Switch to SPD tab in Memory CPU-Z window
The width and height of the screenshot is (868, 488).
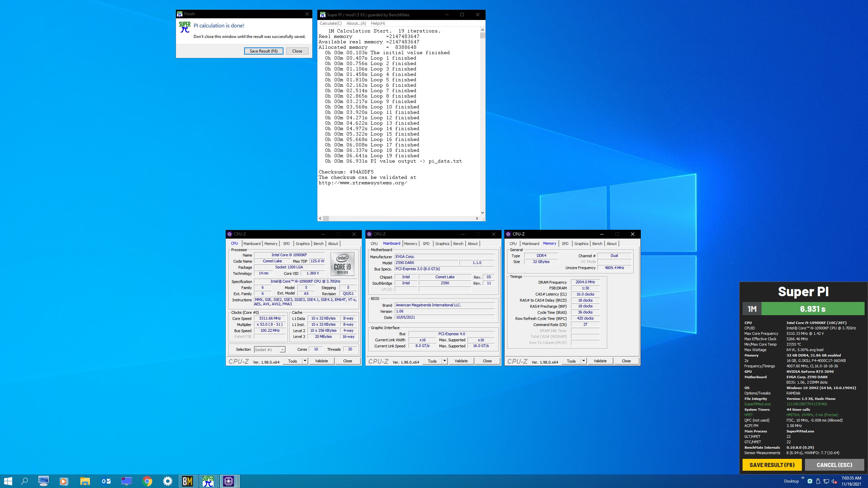pos(565,244)
